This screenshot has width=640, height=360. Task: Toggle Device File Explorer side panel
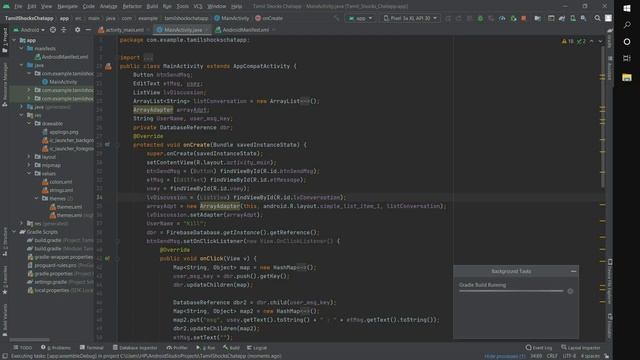click(610, 281)
